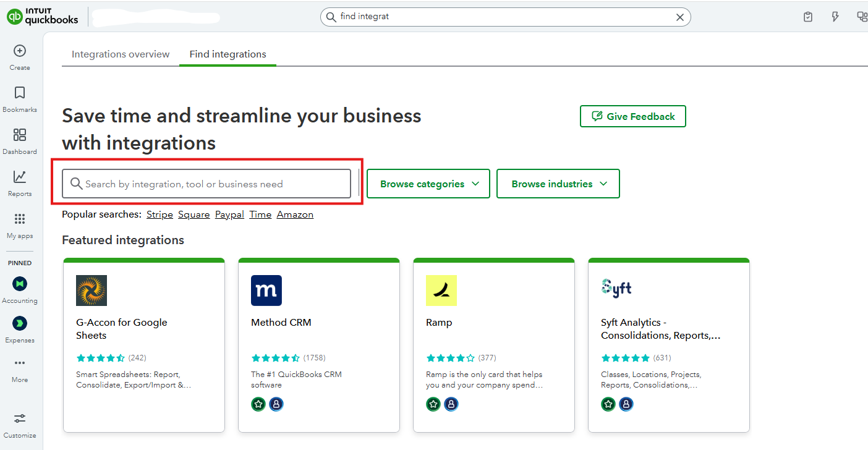The image size is (868, 450).
Task: Open the "Ramp" card title
Action: pos(439,323)
